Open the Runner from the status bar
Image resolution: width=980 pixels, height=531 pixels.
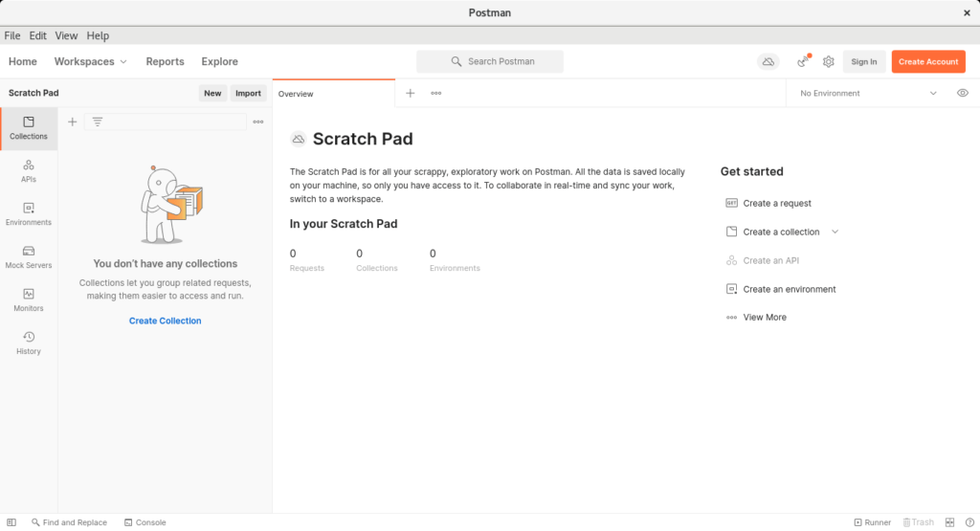(x=873, y=522)
